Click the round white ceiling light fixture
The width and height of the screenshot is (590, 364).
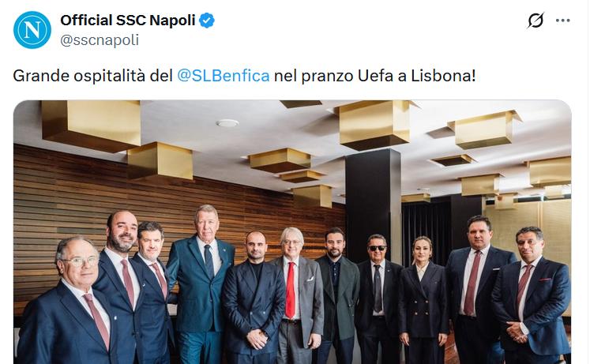[227, 123]
